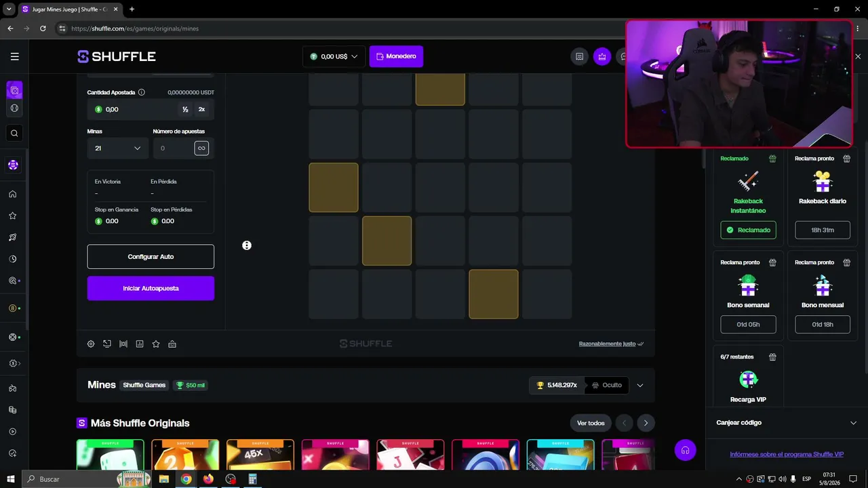Click the browser address bar

coord(339,28)
